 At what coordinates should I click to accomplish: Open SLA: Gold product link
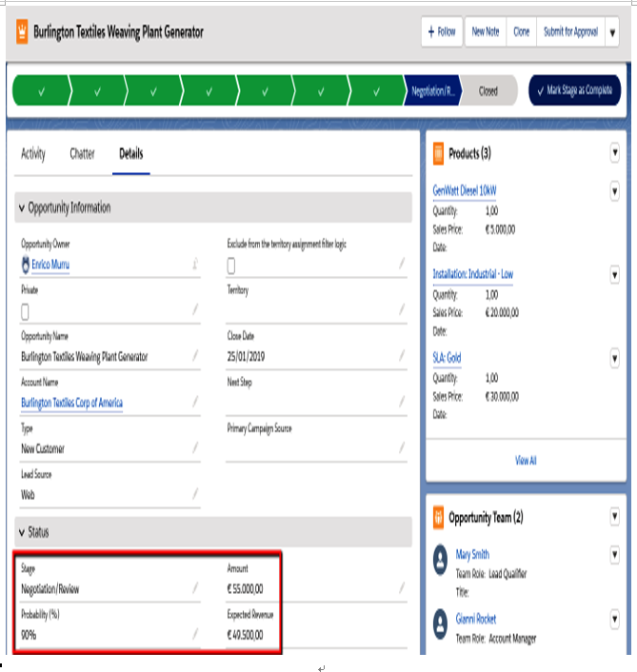pos(447,358)
